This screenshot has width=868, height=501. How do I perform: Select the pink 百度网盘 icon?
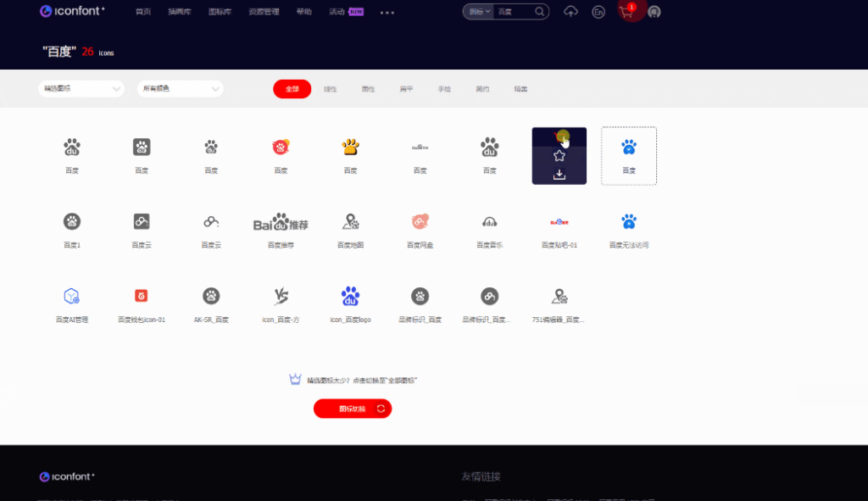pos(420,221)
